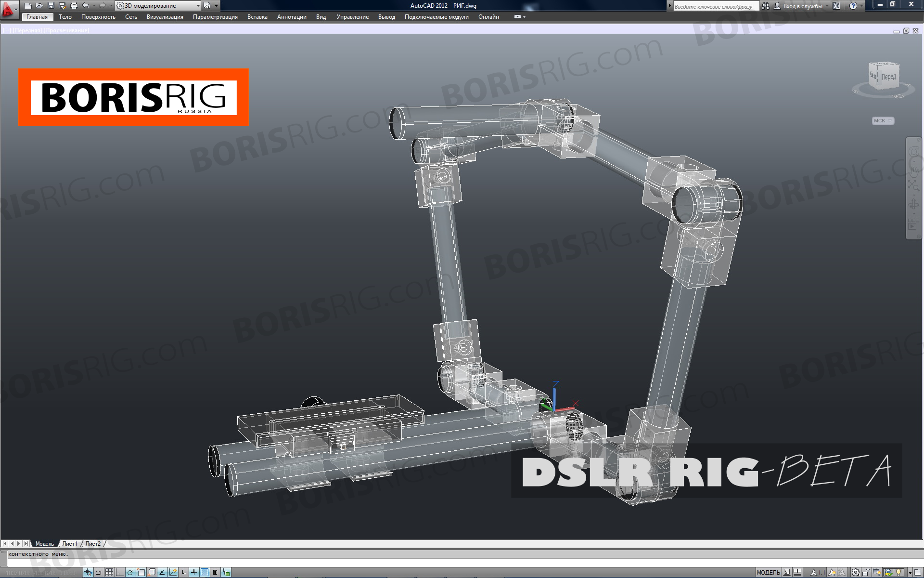Toggle Lineweight display in status bar
Screen dimensions: 924x578
pyautogui.click(x=193, y=572)
